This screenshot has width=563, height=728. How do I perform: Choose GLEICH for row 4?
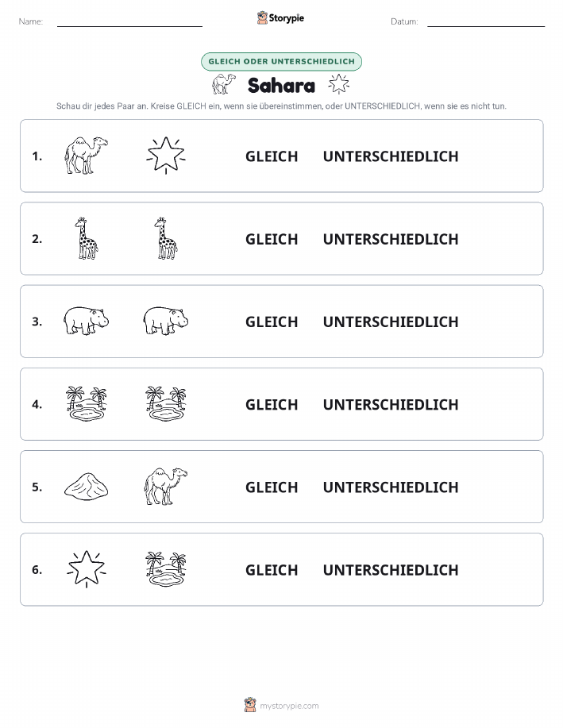pos(272,404)
